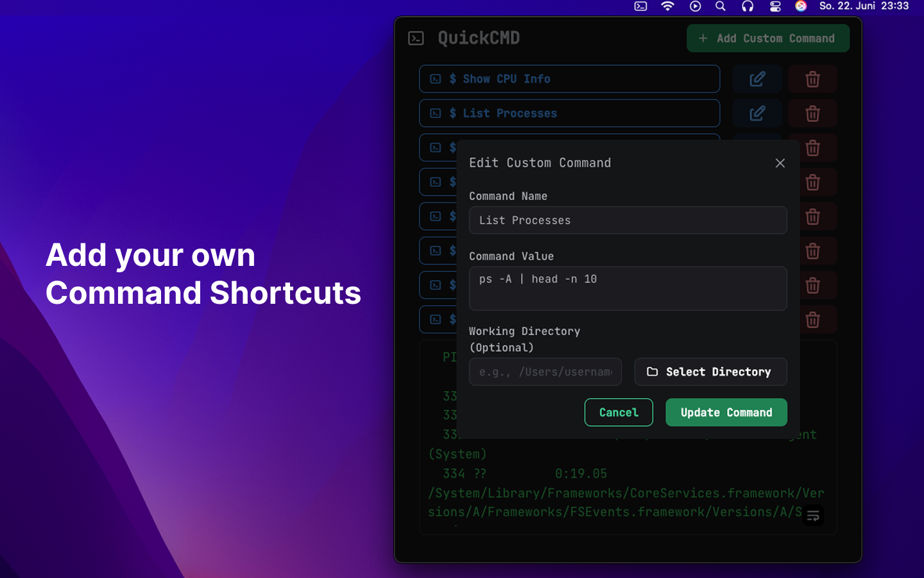Click the third command's trash icon
The width and height of the screenshot is (924, 578).
[813, 148]
